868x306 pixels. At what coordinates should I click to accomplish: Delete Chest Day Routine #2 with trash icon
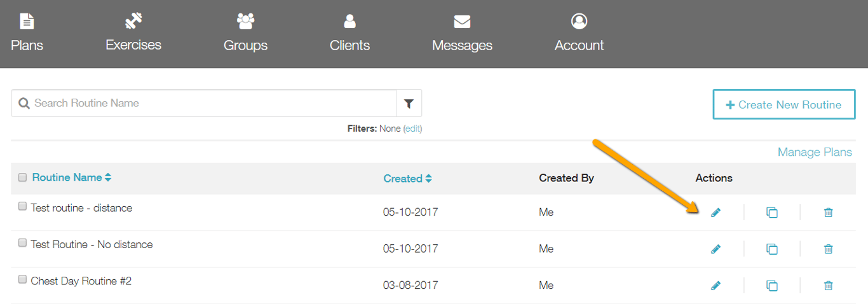click(829, 286)
